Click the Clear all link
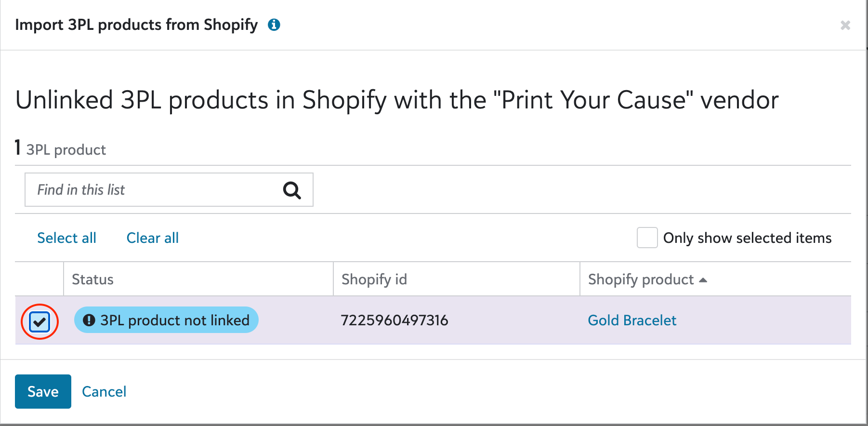The width and height of the screenshot is (868, 426). (153, 238)
